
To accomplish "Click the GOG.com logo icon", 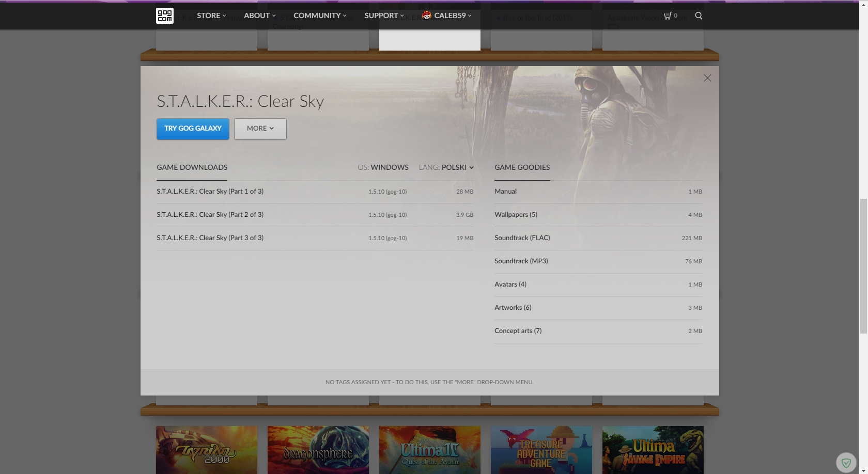I will [165, 15].
